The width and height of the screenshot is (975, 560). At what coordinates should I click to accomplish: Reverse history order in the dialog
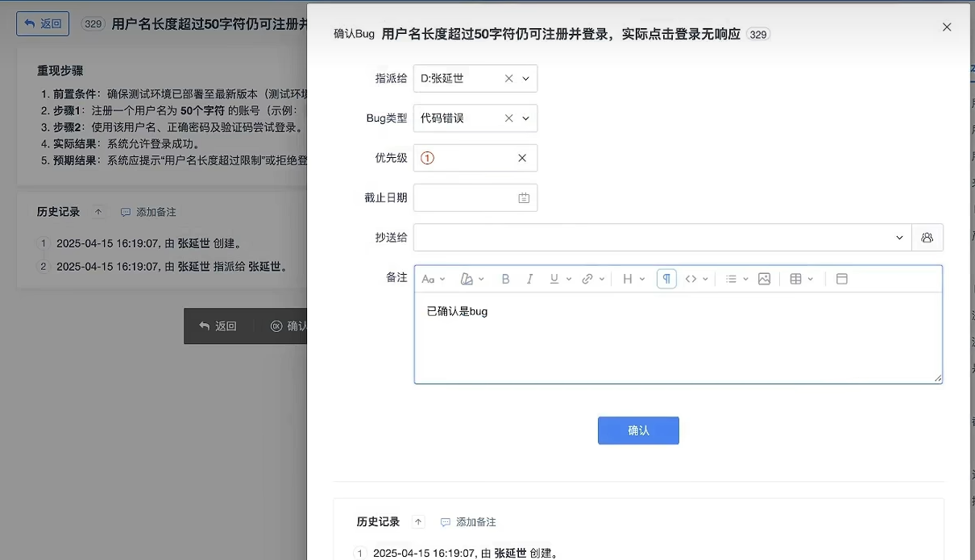[418, 522]
